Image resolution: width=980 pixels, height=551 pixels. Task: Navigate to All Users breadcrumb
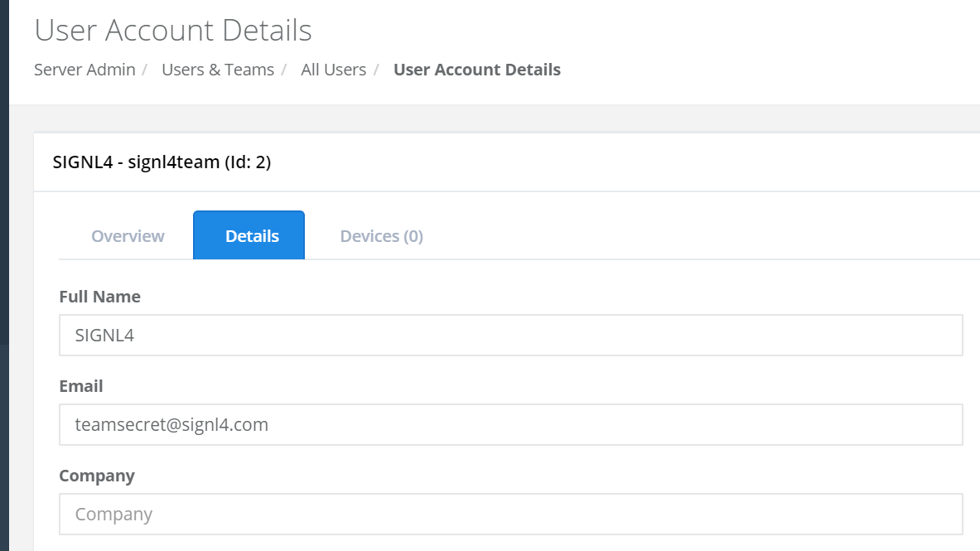pos(333,70)
